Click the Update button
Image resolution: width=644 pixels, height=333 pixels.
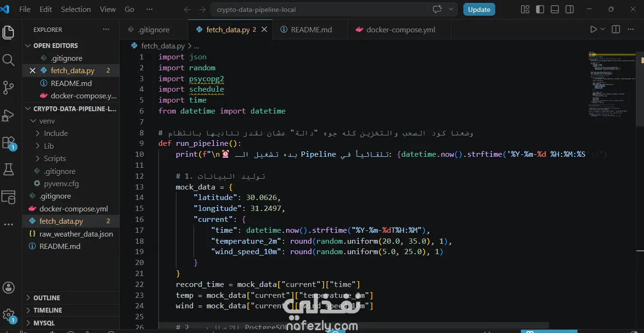(x=479, y=10)
